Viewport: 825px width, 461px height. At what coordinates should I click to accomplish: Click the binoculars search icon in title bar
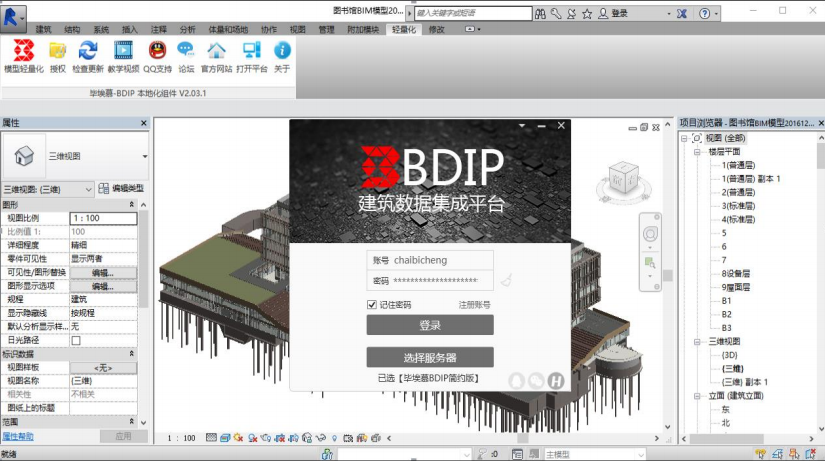click(540, 14)
